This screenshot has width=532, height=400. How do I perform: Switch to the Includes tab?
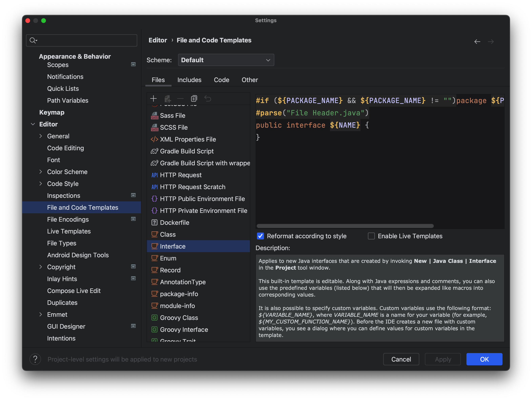coord(189,80)
